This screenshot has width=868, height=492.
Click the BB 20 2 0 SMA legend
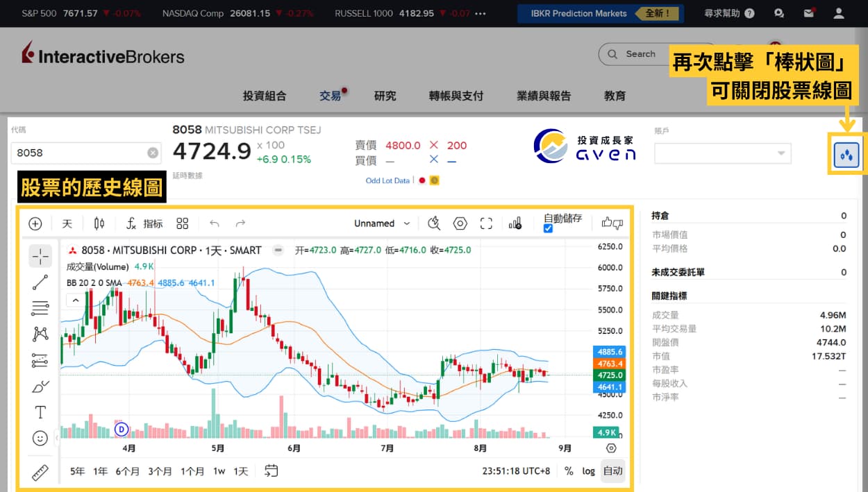click(x=94, y=282)
